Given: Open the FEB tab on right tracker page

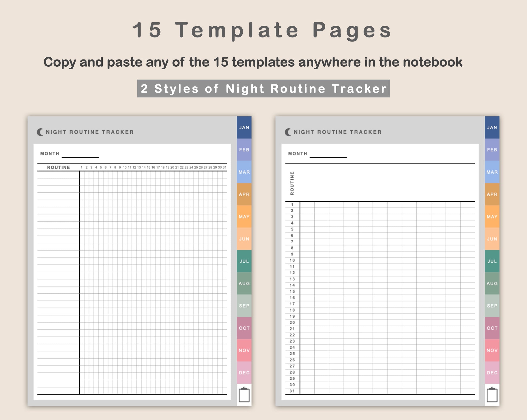Looking at the screenshot, I should (492, 150).
